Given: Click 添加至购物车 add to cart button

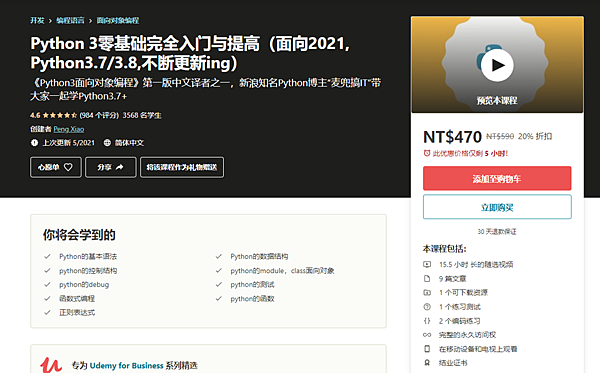Looking at the screenshot, I should (x=497, y=178).
